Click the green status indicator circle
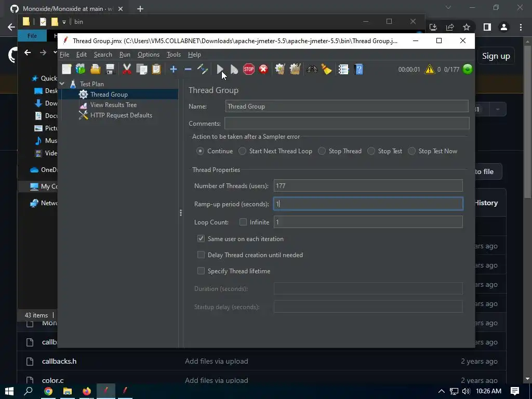This screenshot has width=532, height=399. click(x=468, y=69)
